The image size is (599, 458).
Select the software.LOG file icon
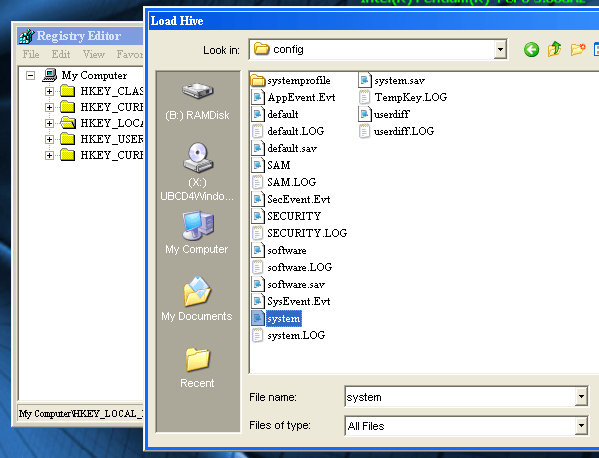coord(258,267)
